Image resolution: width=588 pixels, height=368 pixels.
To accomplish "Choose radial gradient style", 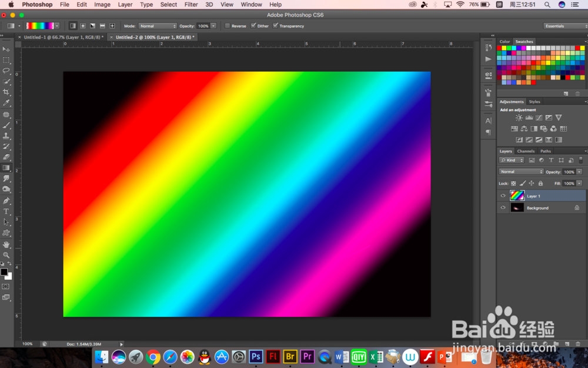I will (83, 26).
